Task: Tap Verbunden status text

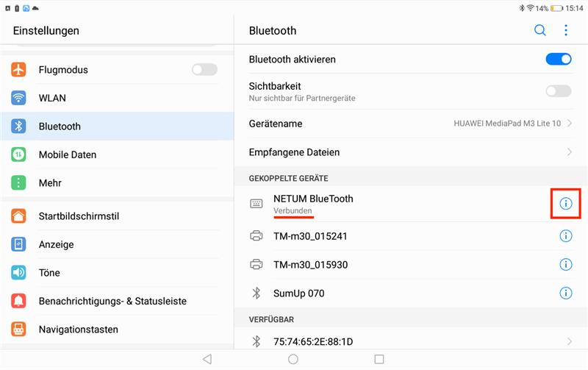Action: click(293, 210)
